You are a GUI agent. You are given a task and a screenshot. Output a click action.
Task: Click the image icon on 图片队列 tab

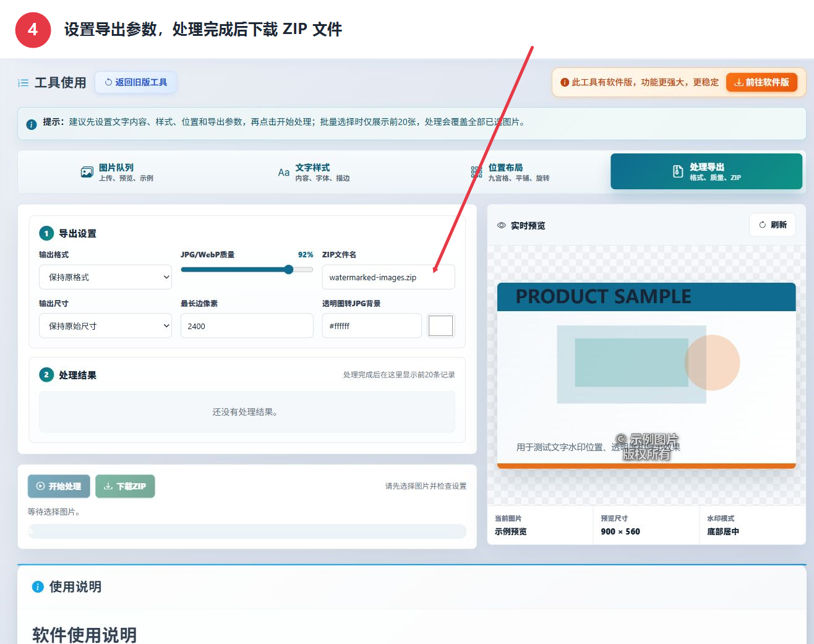tap(87, 172)
